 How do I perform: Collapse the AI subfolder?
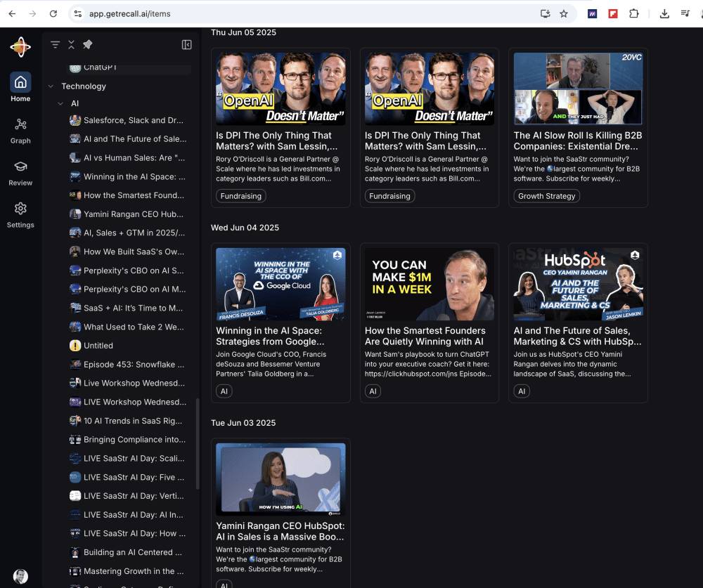(x=60, y=103)
